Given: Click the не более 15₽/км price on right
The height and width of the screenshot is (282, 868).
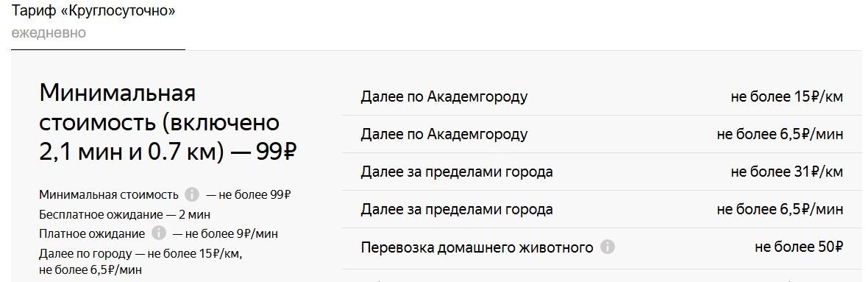Looking at the screenshot, I should tap(786, 96).
